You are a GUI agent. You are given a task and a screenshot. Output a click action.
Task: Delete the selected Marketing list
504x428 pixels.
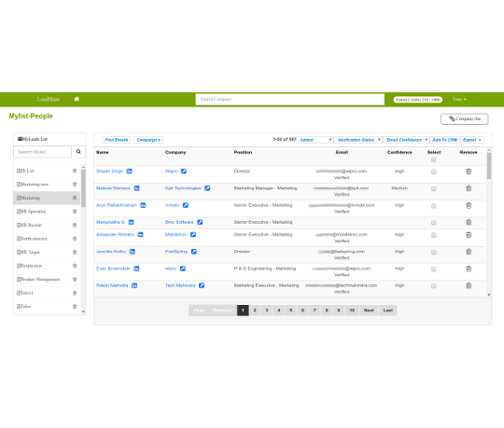pos(75,198)
